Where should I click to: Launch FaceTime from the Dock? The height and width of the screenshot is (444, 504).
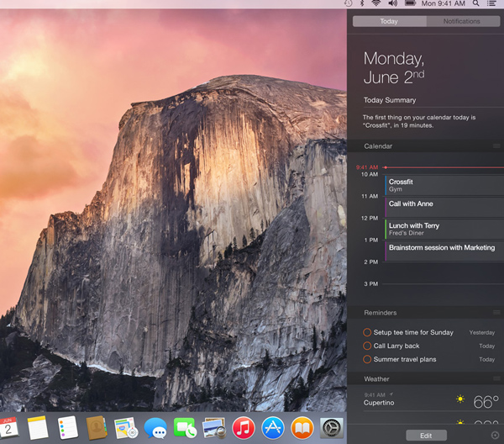pos(185,428)
